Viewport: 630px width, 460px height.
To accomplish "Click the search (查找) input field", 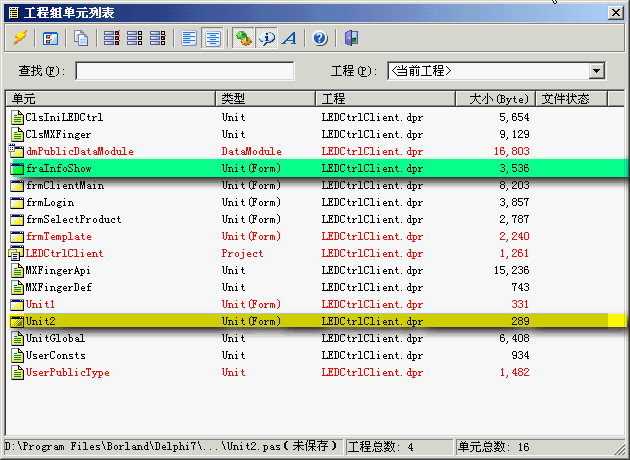I will coord(185,71).
